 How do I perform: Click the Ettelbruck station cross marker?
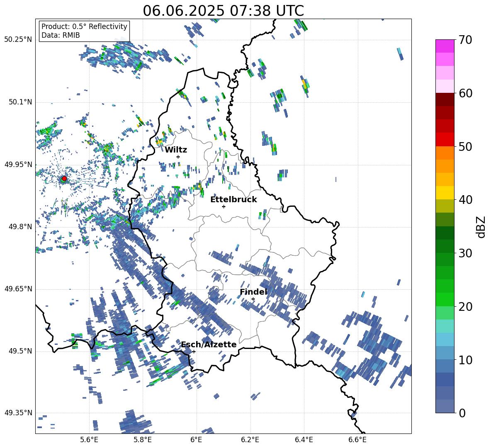click(224, 206)
